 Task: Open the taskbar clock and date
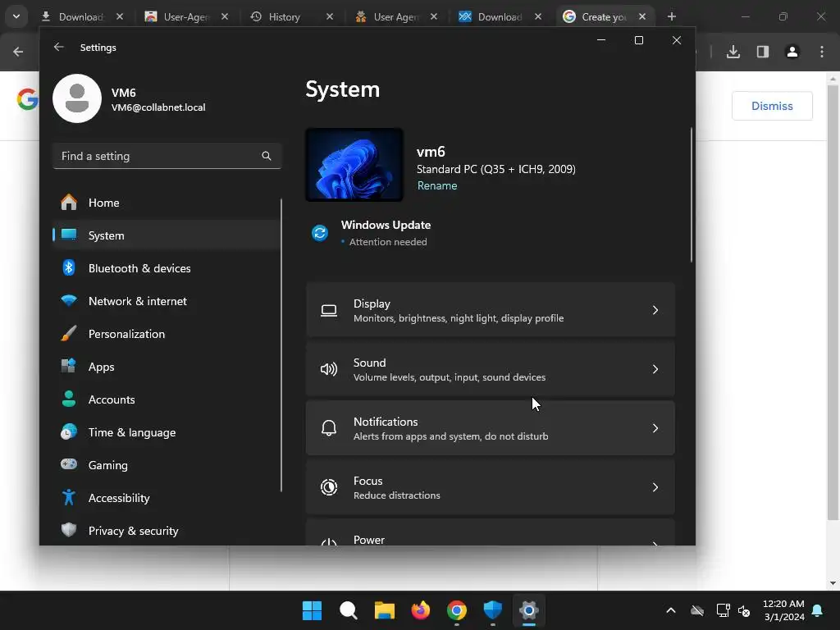coord(783,610)
